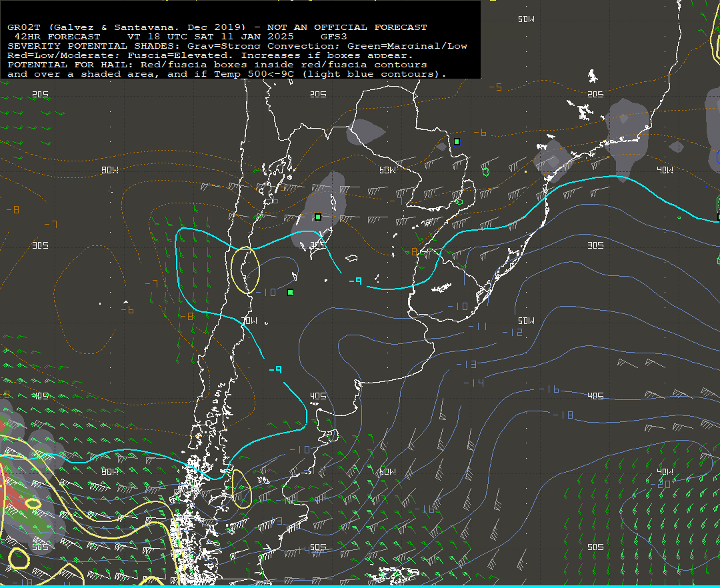Click the yellow oval on the Chilean coast near 30S
This screenshot has height=588, width=720.
245,270
